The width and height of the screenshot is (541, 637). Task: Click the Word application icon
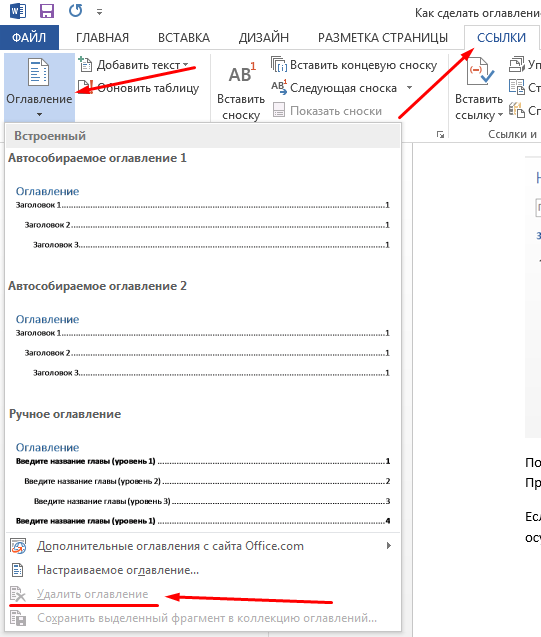tap(17, 11)
